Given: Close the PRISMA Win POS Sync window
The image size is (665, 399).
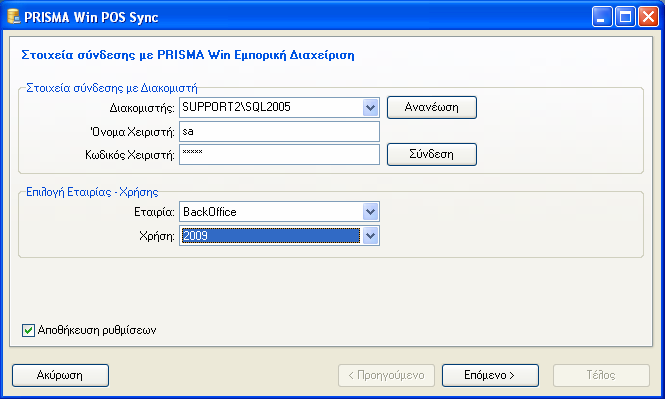Looking at the screenshot, I should (648, 17).
